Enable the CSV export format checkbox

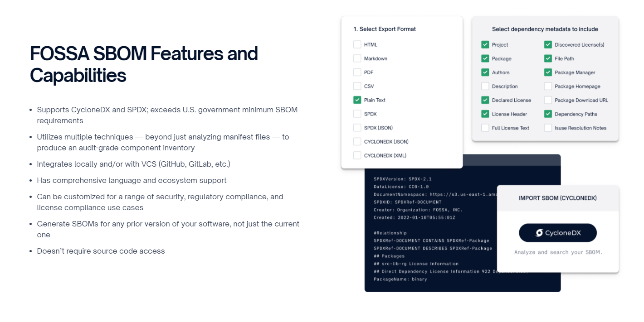357,86
